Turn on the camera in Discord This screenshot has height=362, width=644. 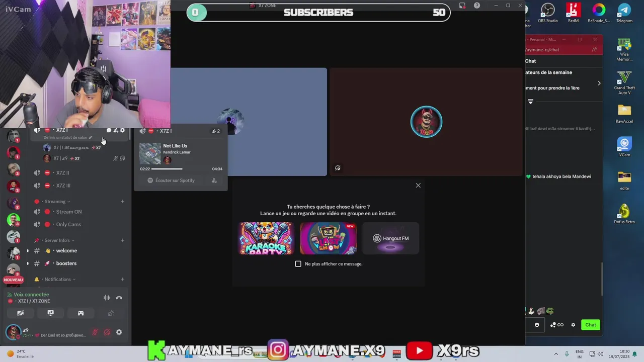pyautogui.click(x=21, y=313)
